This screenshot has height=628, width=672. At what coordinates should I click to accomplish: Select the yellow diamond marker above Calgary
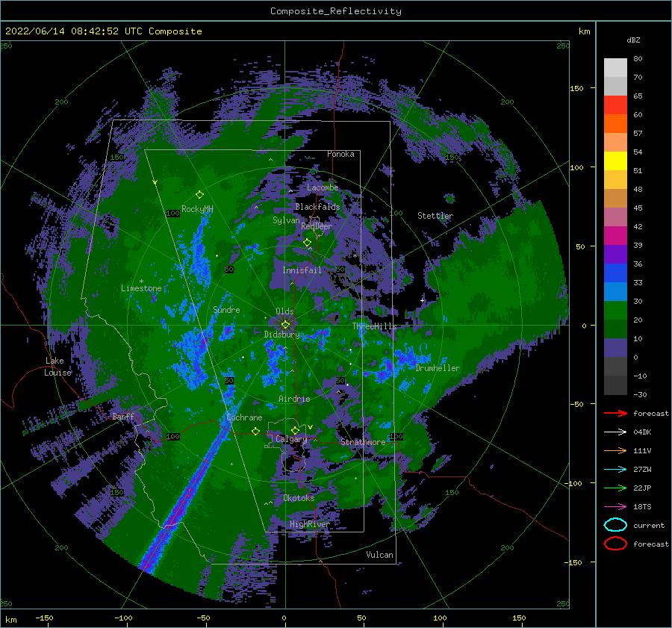click(295, 430)
